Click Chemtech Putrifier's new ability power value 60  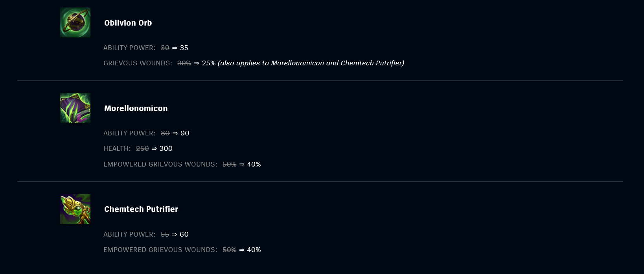(184, 234)
